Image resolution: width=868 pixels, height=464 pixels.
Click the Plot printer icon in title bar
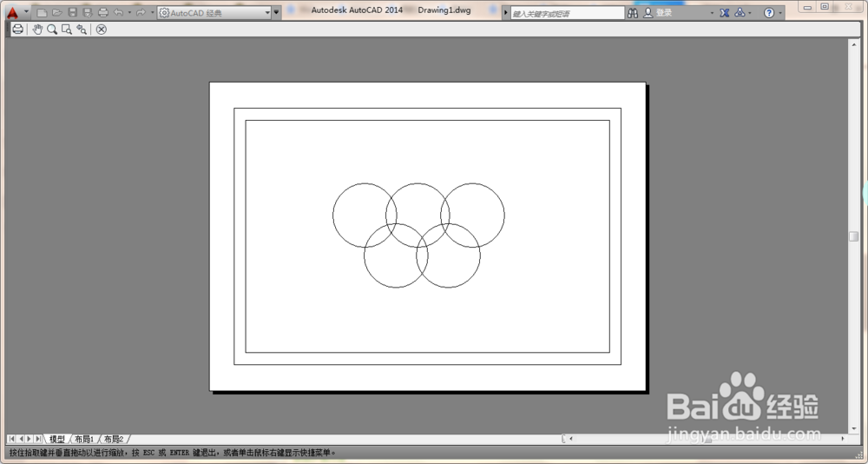(103, 12)
